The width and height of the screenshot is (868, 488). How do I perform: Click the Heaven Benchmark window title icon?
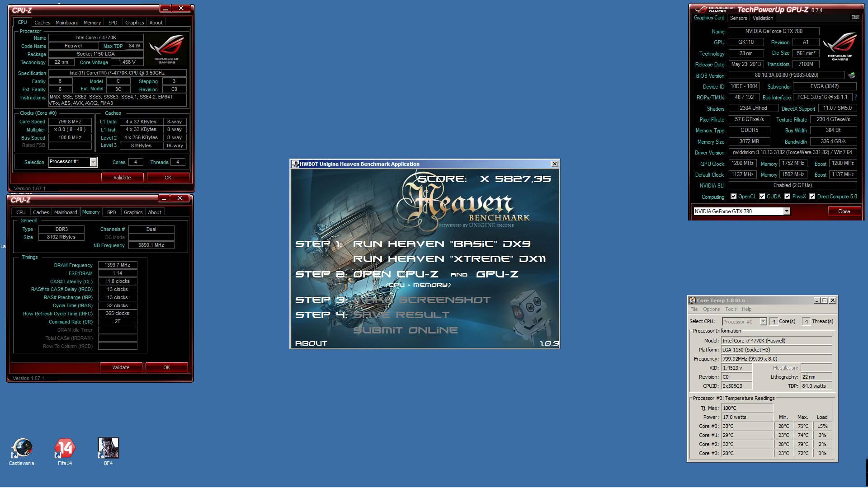(295, 164)
